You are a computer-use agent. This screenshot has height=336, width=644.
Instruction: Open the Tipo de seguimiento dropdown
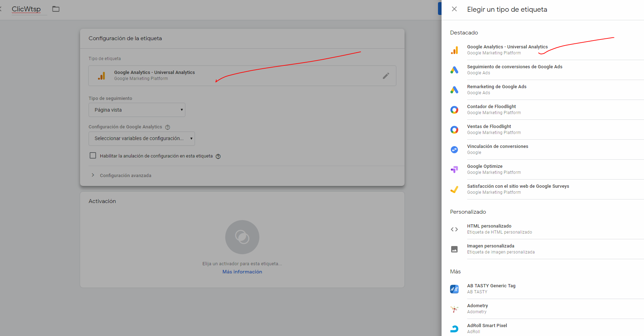[137, 110]
